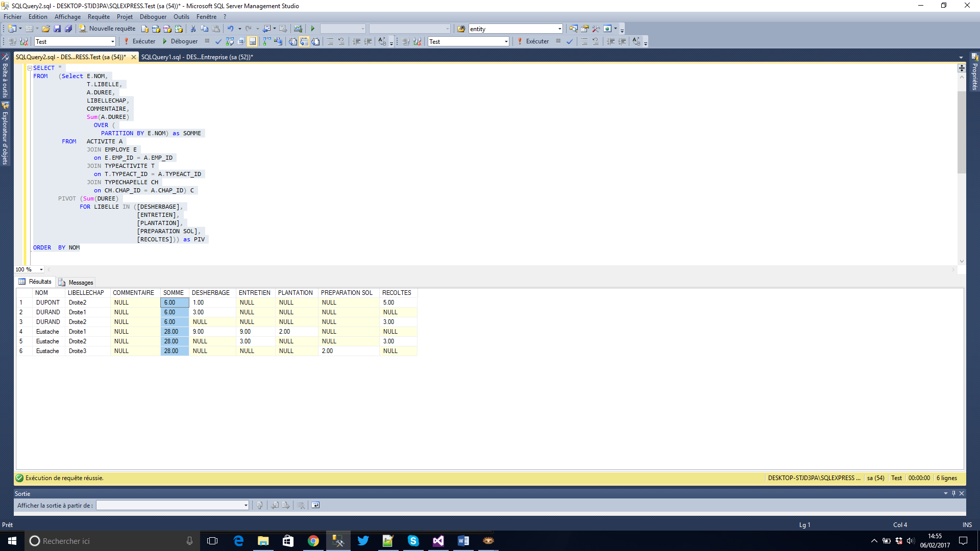Open the DMX query icon
Image resolution: width=980 pixels, height=551 pixels.
pos(167,29)
